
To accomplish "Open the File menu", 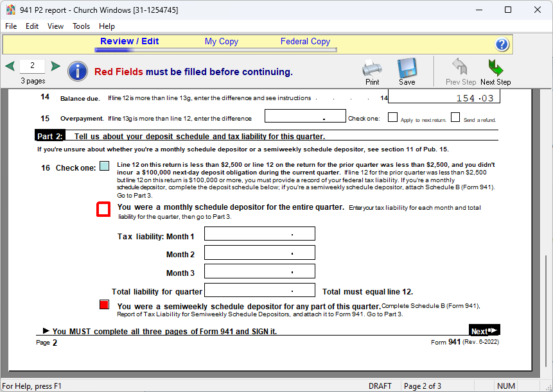I will pyautogui.click(x=11, y=26).
